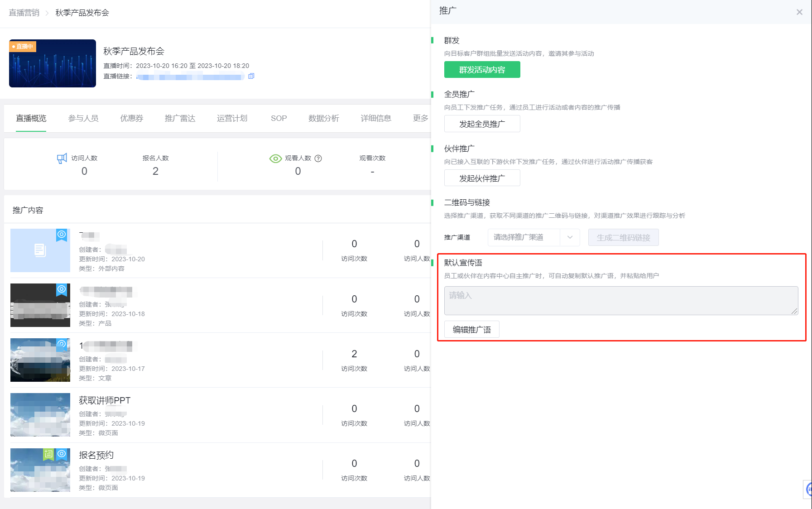
Task: Preview the 报名预约 micro page
Action: (62, 454)
